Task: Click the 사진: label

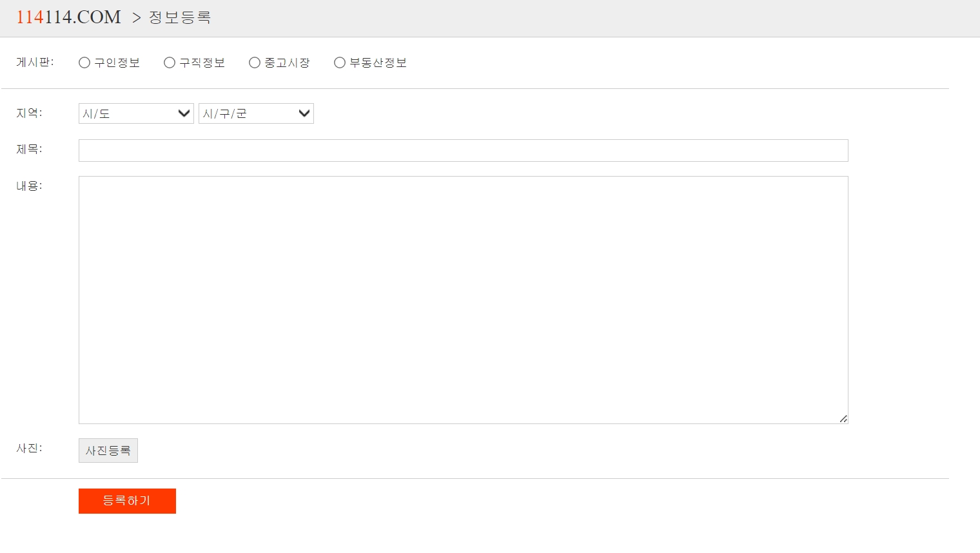Action: pyautogui.click(x=29, y=448)
